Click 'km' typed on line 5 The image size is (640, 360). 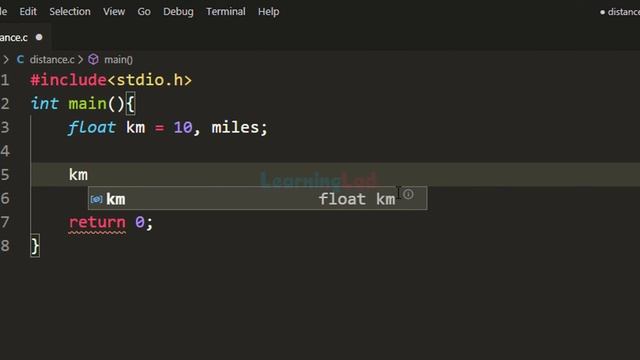tap(78, 175)
